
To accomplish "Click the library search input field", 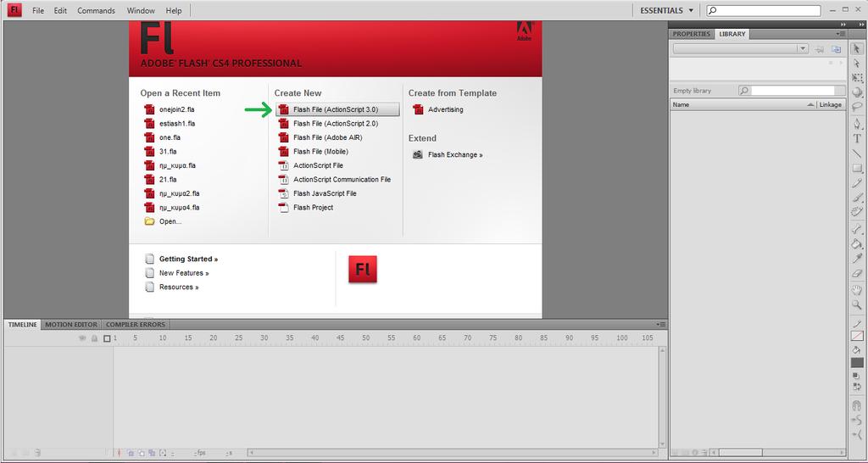I will [x=793, y=90].
